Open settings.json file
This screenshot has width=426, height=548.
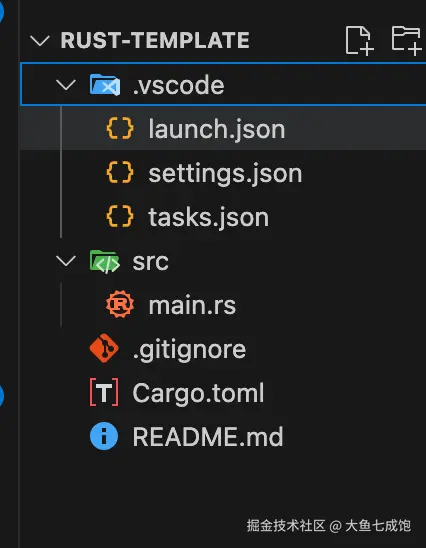223,173
